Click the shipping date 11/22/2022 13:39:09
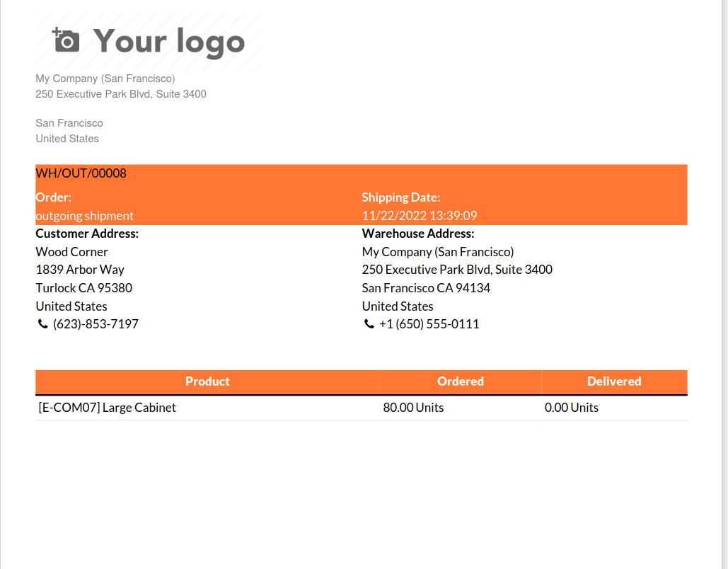The image size is (728, 569). [419, 216]
